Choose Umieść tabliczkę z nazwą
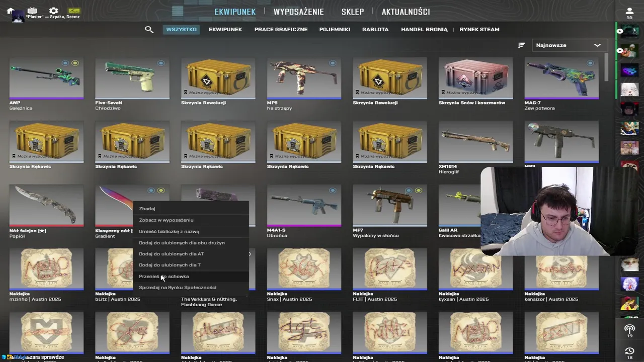 tap(191, 231)
